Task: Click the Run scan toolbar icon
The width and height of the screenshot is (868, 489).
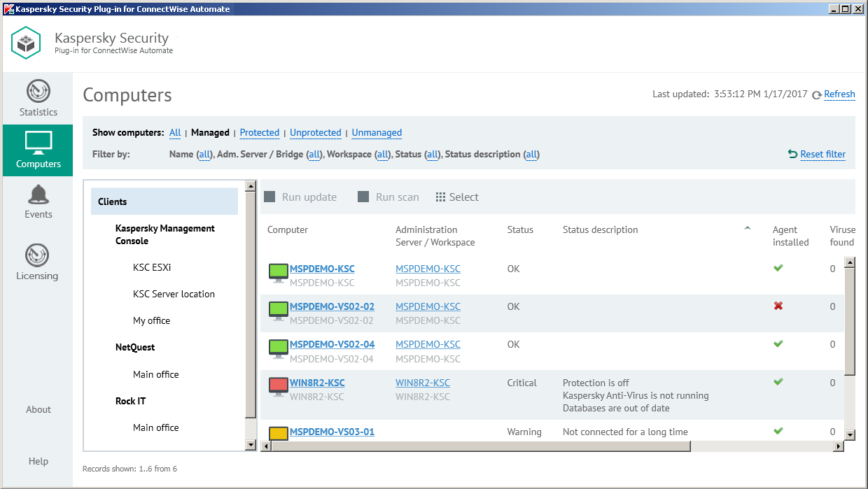Action: (x=363, y=197)
